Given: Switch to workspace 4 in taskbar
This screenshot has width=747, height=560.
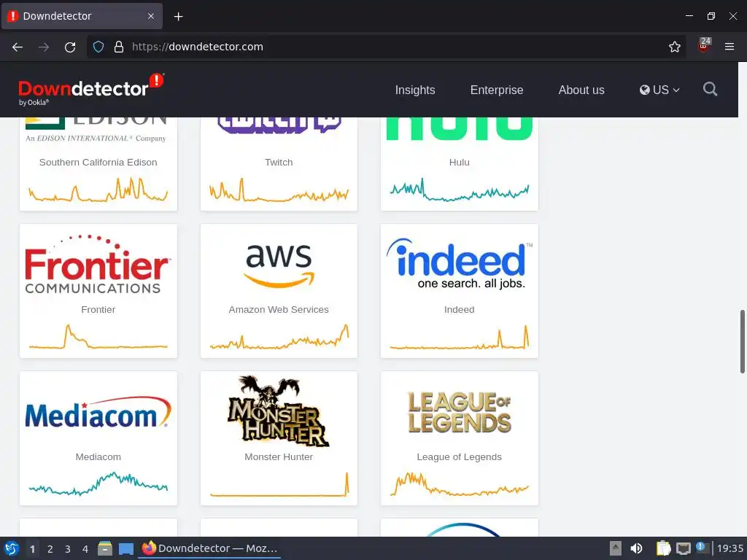Looking at the screenshot, I should tap(85, 549).
